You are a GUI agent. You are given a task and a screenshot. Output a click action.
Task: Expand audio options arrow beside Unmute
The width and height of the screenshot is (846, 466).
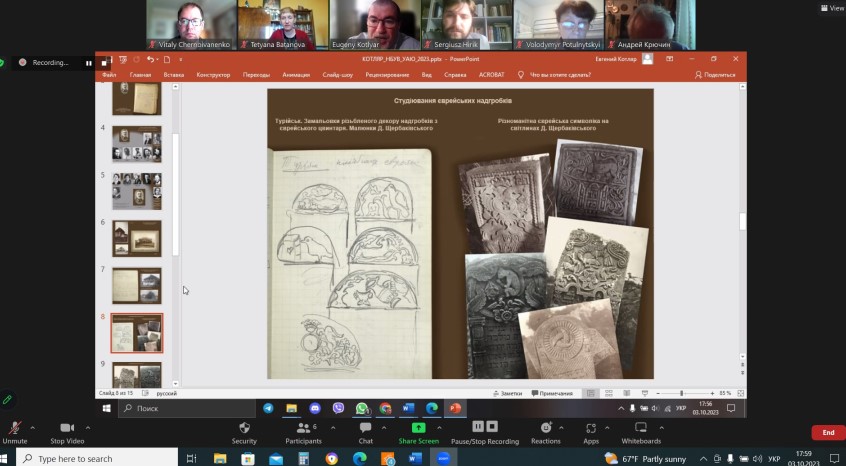[x=32, y=428]
